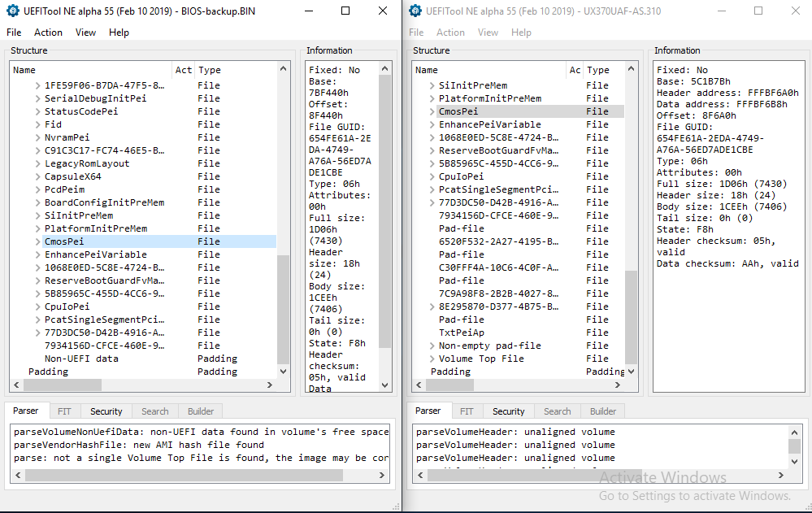Open Help menu in BIOS-backup.BIN window
This screenshot has width=812, height=513.
[x=119, y=33]
